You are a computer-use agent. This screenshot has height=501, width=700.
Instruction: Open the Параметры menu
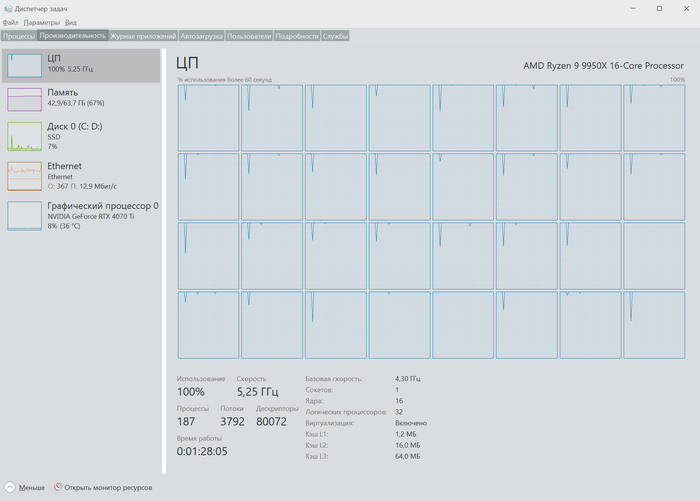click(42, 22)
